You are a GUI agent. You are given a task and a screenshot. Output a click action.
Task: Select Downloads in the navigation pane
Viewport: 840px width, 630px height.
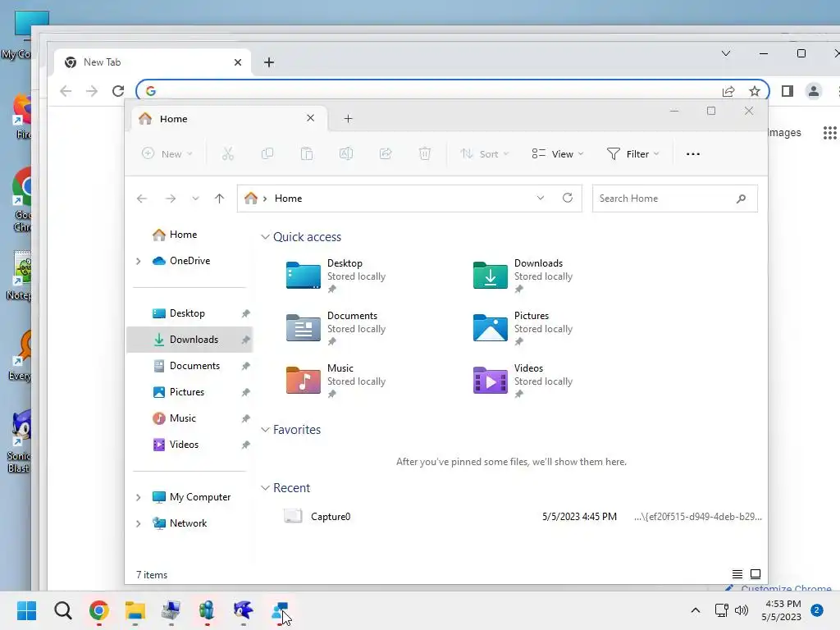point(189,340)
